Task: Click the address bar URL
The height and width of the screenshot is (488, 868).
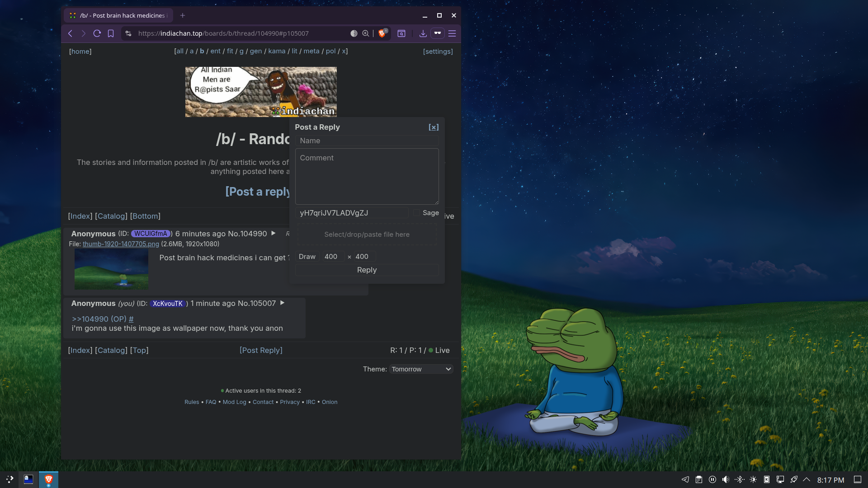Action: (x=223, y=33)
